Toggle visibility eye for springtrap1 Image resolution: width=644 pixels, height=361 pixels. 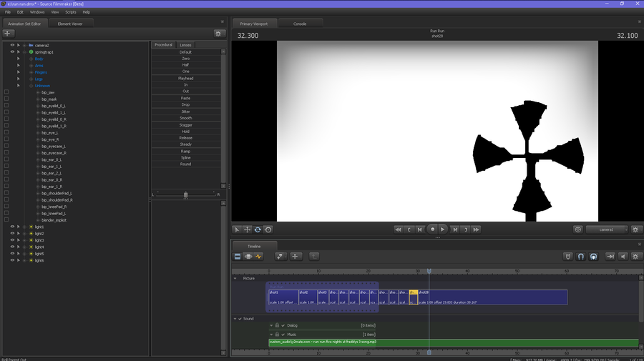pyautogui.click(x=12, y=52)
